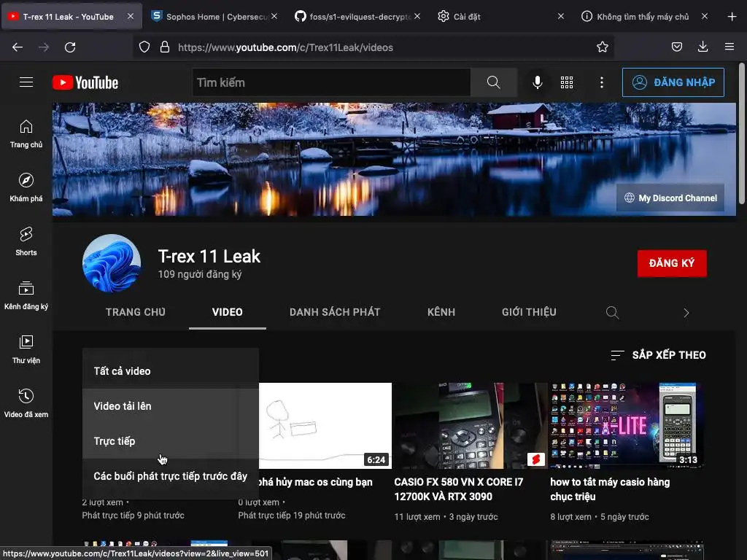Click the padlock site info icon
Viewport: 747px width, 560px height.
[165, 47]
